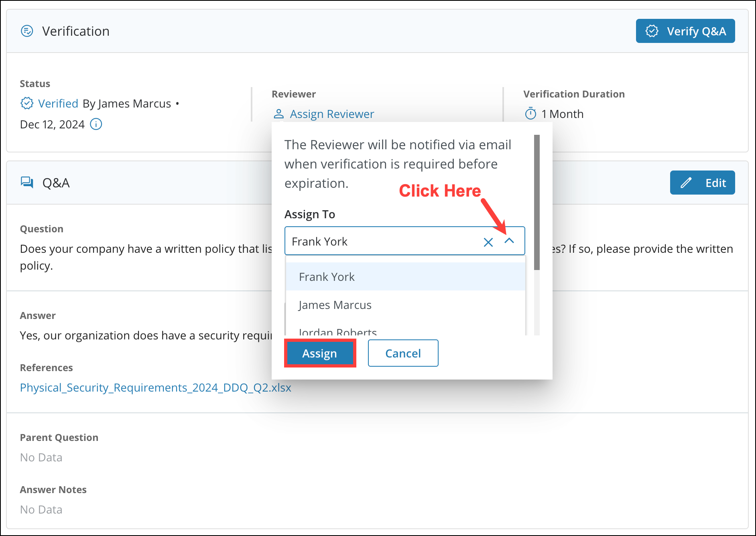Viewport: 756px width, 536px height.
Task: Collapse the Assign To dropdown chevron
Action: click(509, 241)
